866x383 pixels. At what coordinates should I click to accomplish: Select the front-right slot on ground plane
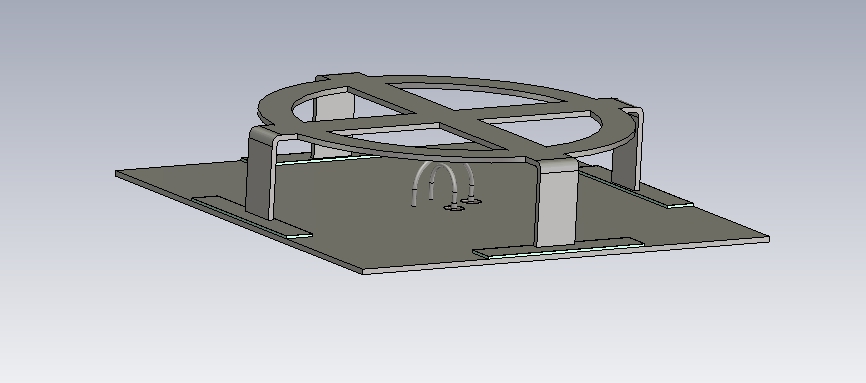[558, 248]
